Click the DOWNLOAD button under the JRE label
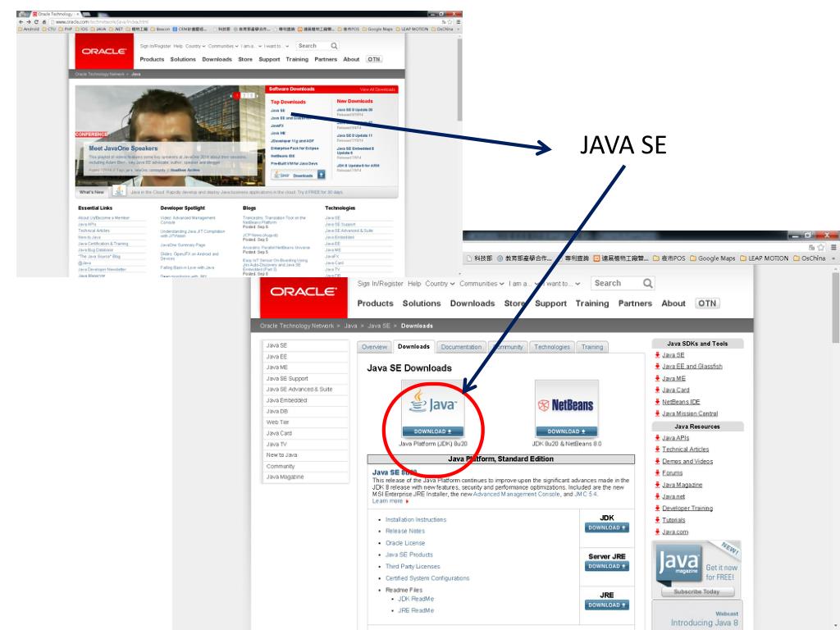 607,605
